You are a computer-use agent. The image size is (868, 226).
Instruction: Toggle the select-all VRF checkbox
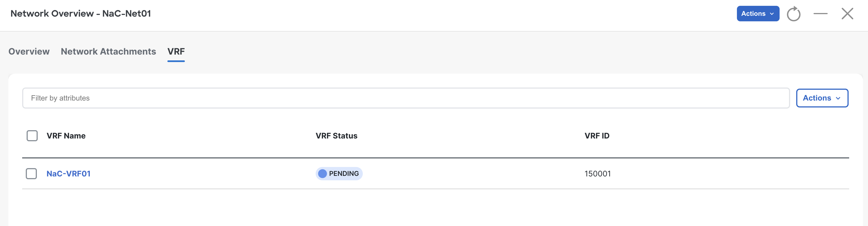32,136
